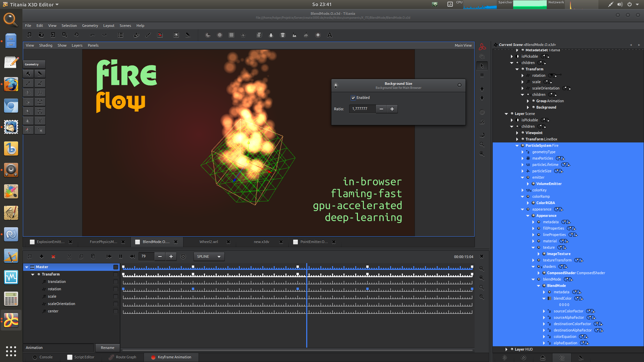Insert a Text node using the toolbar icon

coord(329,35)
